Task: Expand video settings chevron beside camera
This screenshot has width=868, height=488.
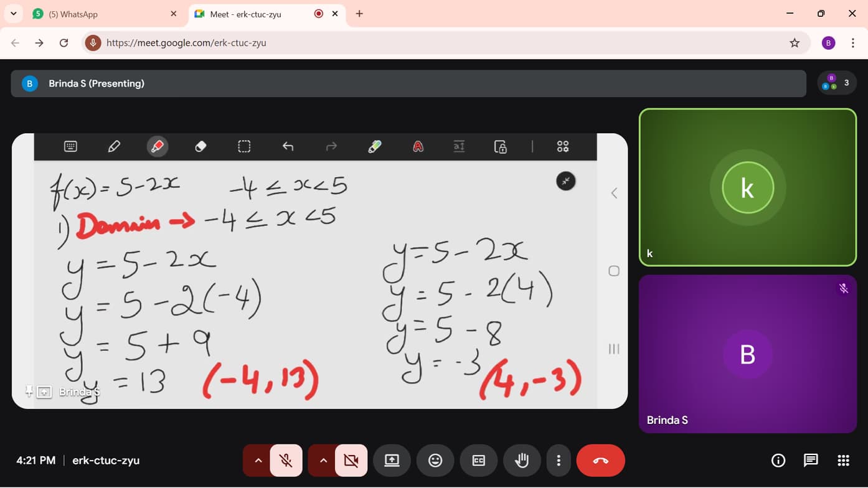Action: (x=323, y=461)
